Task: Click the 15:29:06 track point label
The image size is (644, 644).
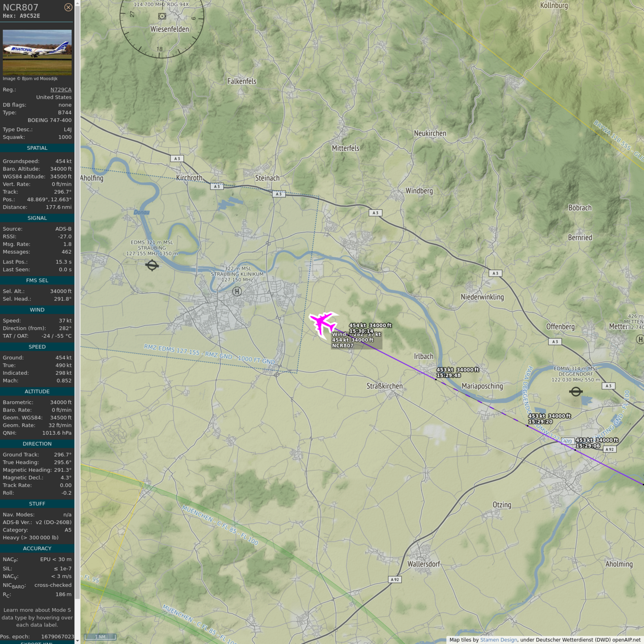Action: click(588, 446)
